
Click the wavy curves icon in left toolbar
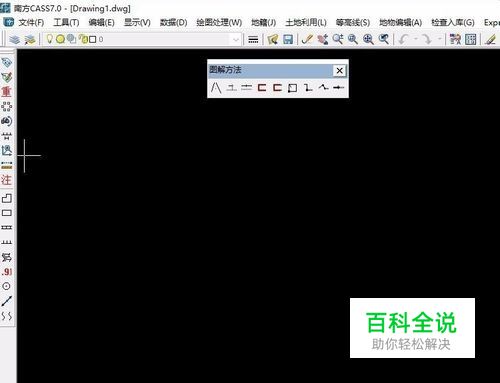7,316
